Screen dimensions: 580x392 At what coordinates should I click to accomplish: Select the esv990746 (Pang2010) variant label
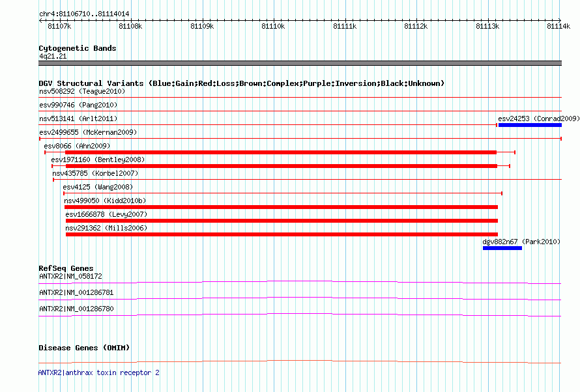78,105
